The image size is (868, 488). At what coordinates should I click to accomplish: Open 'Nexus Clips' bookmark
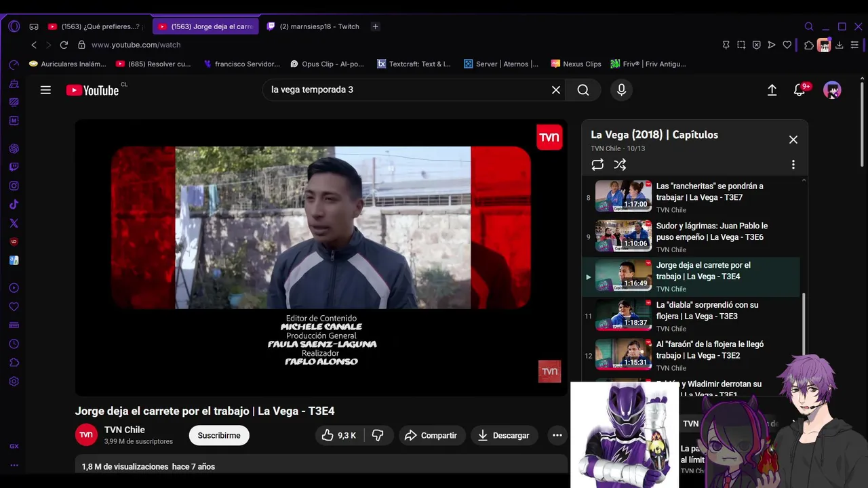point(576,64)
